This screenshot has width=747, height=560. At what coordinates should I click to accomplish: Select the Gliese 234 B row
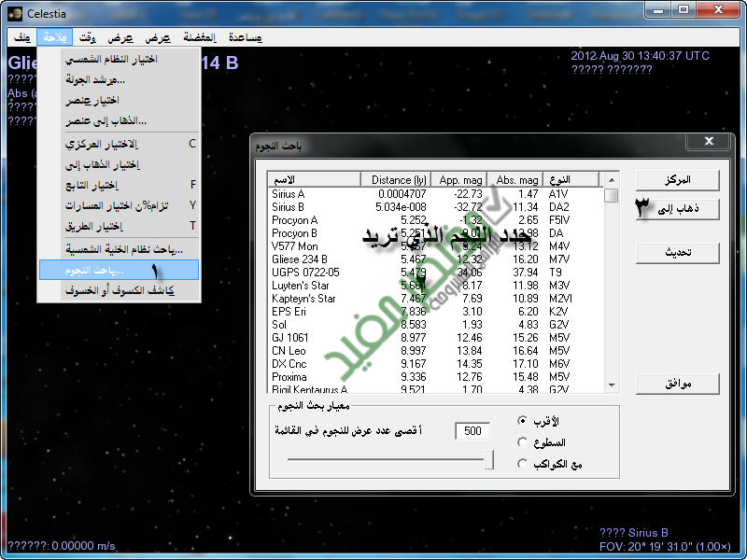(435, 259)
